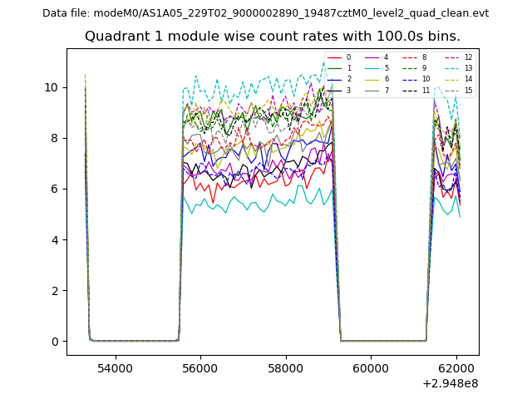Viewport: 532px width, 399px height.
Task: Click the data file path text at top
Action: (x=265, y=13)
